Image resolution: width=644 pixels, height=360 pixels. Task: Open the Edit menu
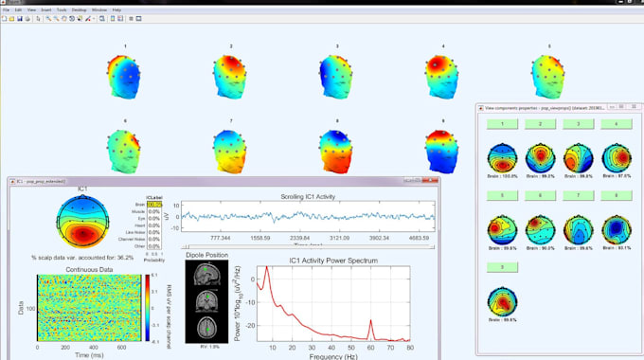[18, 9]
